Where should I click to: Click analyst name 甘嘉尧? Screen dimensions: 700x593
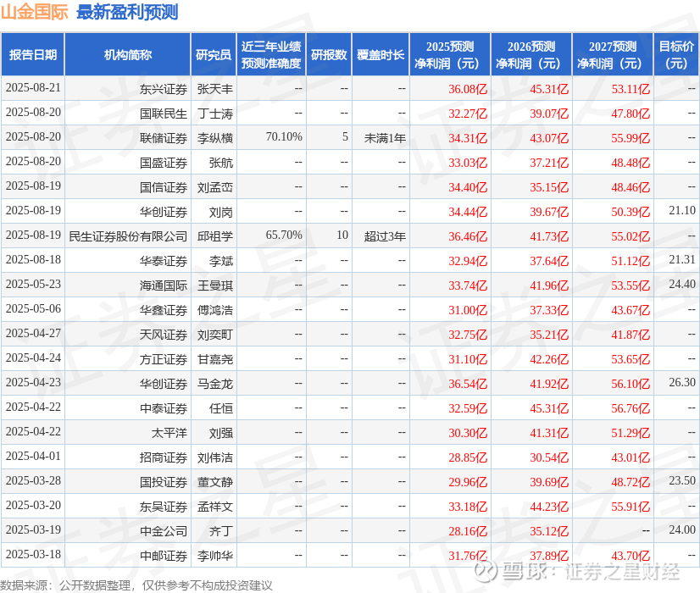[x=215, y=359]
